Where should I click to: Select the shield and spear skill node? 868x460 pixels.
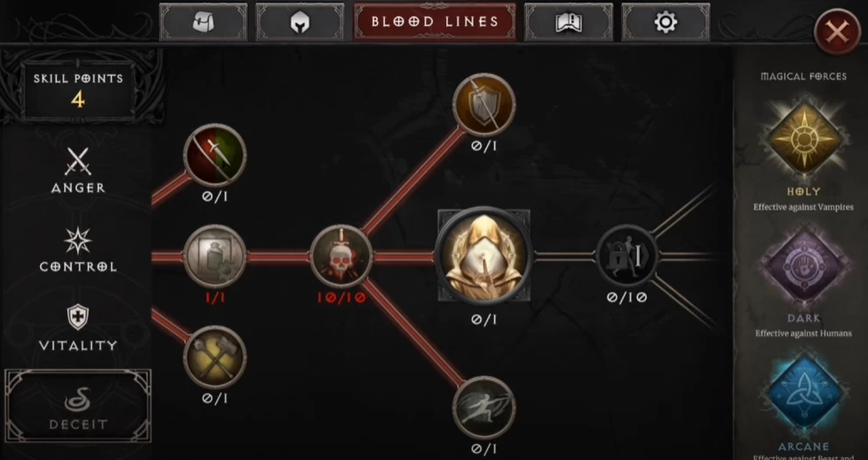pos(484,105)
